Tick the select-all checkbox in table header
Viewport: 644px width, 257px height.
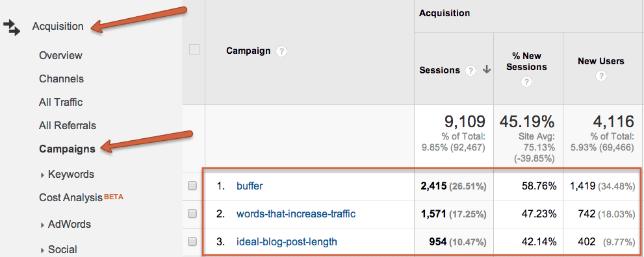(x=194, y=49)
